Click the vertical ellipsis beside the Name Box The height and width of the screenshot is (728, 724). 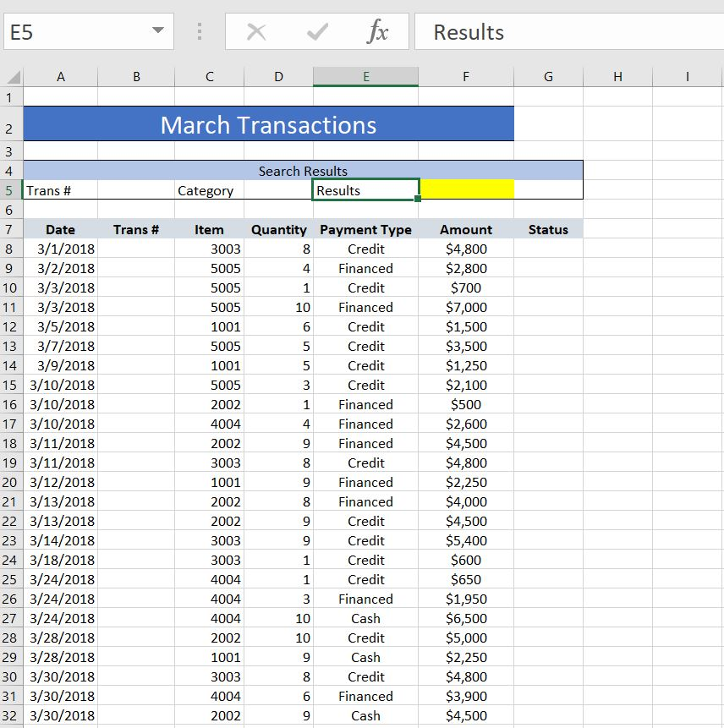(200, 32)
